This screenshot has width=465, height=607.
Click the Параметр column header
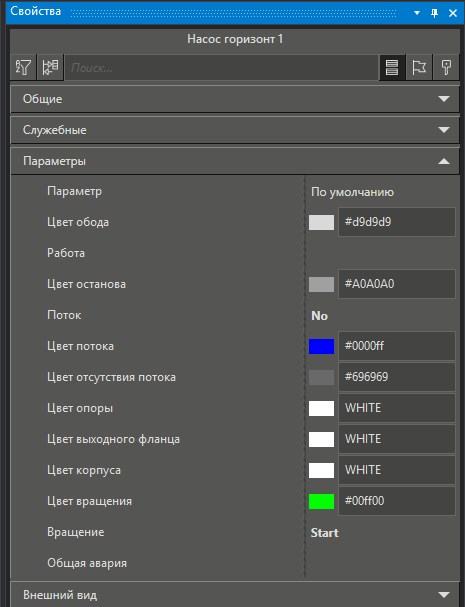coord(74,191)
